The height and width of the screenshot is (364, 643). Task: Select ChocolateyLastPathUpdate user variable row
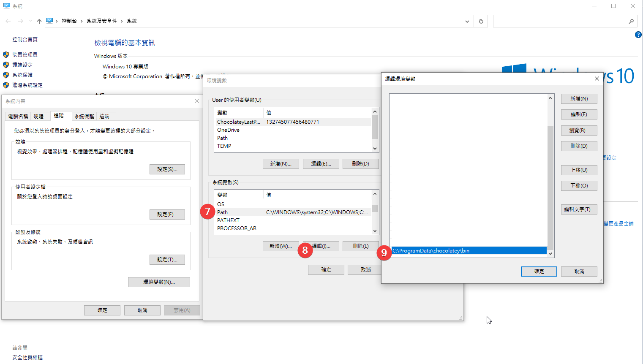293,122
